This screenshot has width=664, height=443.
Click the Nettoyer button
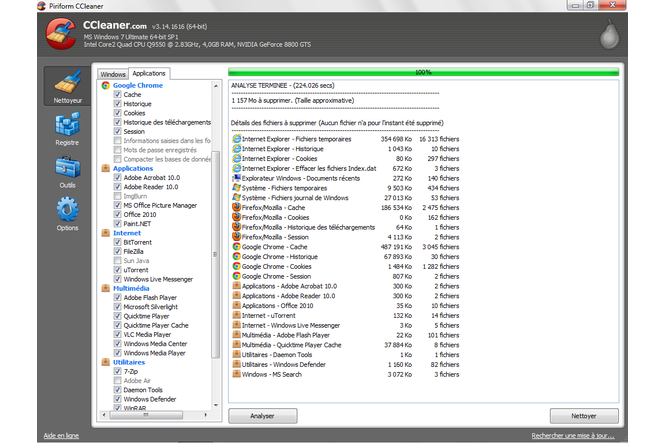(x=584, y=416)
